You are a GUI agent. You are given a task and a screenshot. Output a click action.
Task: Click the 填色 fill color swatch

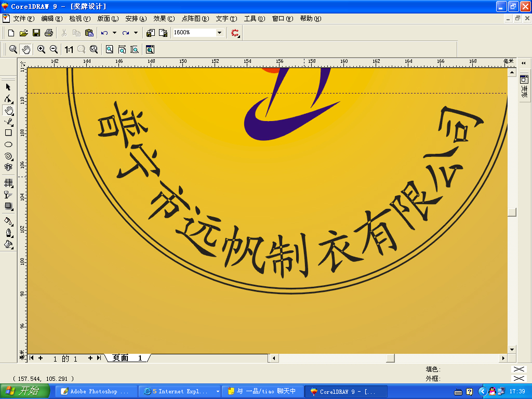click(x=519, y=369)
